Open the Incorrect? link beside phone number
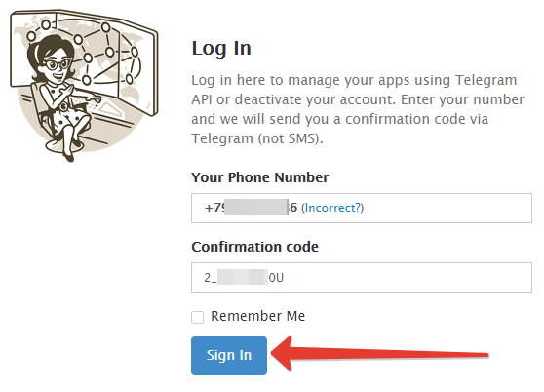 [332, 208]
